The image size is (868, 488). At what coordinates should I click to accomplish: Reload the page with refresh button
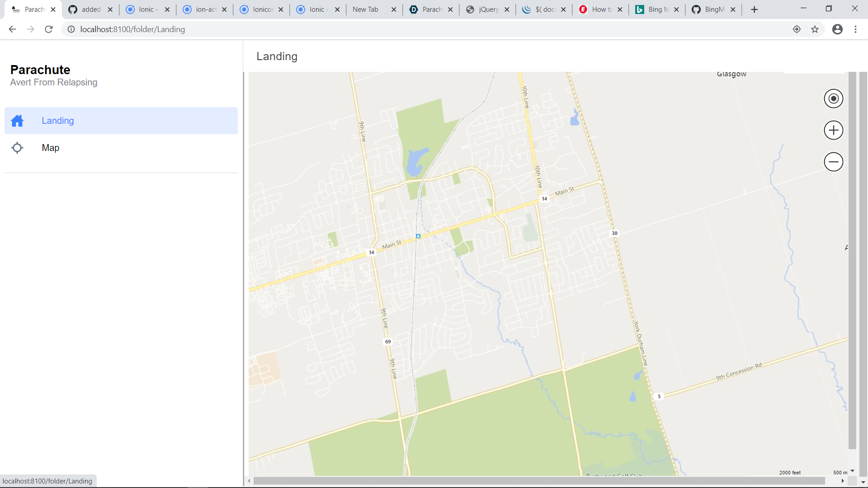click(49, 29)
